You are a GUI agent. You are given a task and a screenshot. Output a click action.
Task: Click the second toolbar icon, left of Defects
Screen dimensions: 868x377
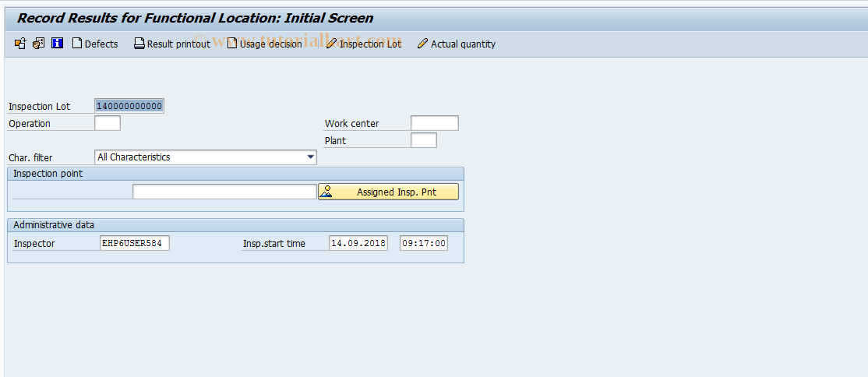click(38, 44)
